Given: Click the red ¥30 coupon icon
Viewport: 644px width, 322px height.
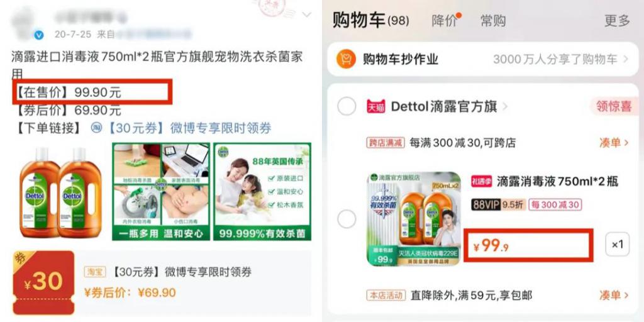Looking at the screenshot, I should coord(43,282).
